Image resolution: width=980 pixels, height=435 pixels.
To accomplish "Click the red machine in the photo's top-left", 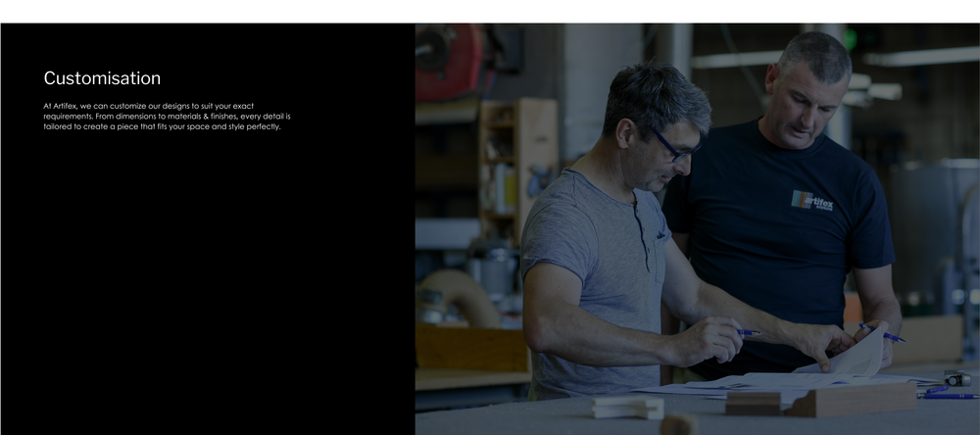I will click(451, 61).
